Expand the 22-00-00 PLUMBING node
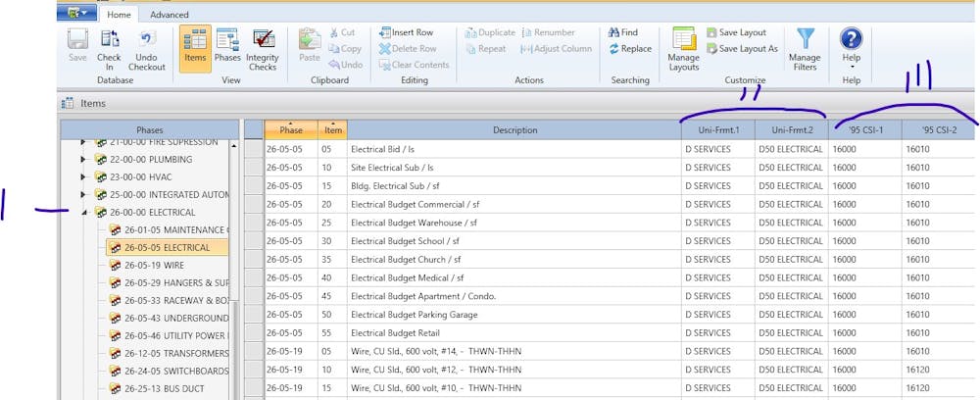Screen dimensions: 980x400 coord(83,160)
